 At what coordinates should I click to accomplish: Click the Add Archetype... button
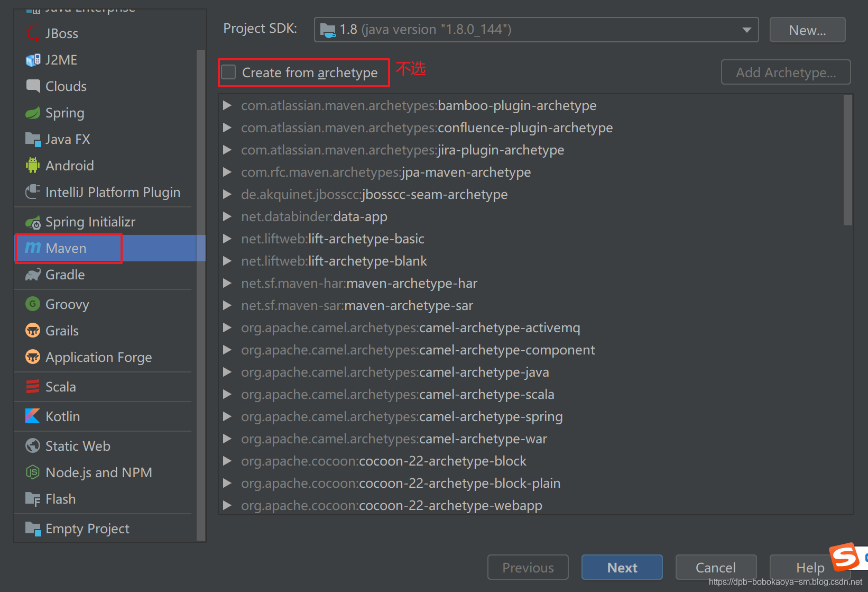(x=786, y=72)
